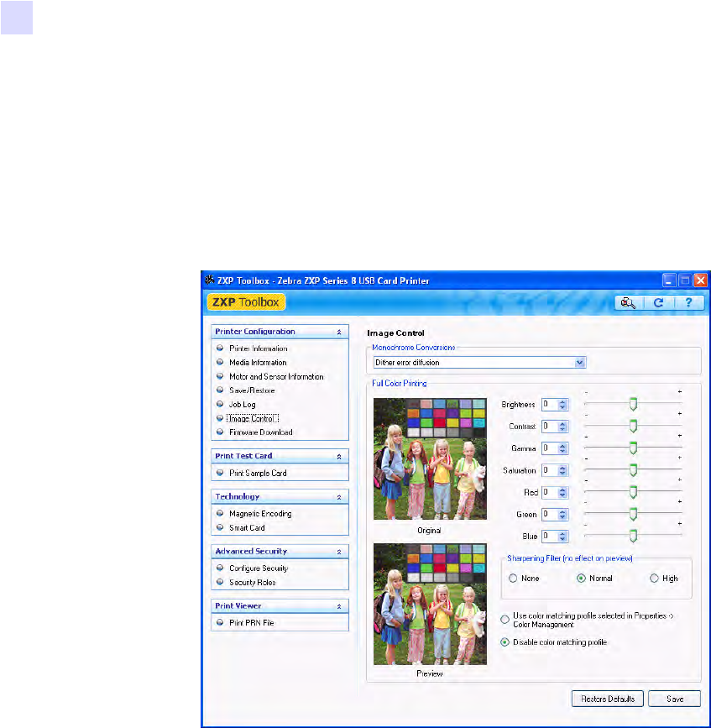This screenshot has width=711, height=728.
Task: Click the Contrast slider handle
Action: coord(633,427)
